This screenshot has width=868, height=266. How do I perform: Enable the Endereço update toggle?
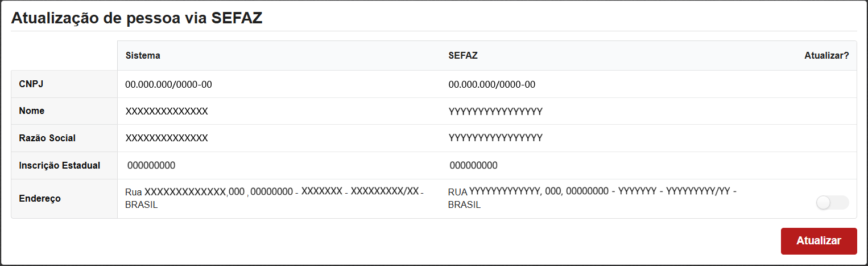pyautogui.click(x=832, y=203)
